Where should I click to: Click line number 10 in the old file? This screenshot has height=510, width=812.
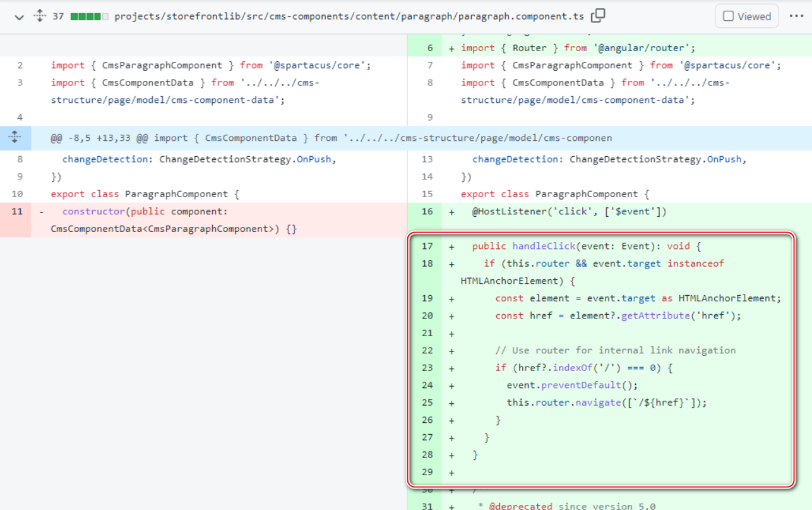coord(17,194)
